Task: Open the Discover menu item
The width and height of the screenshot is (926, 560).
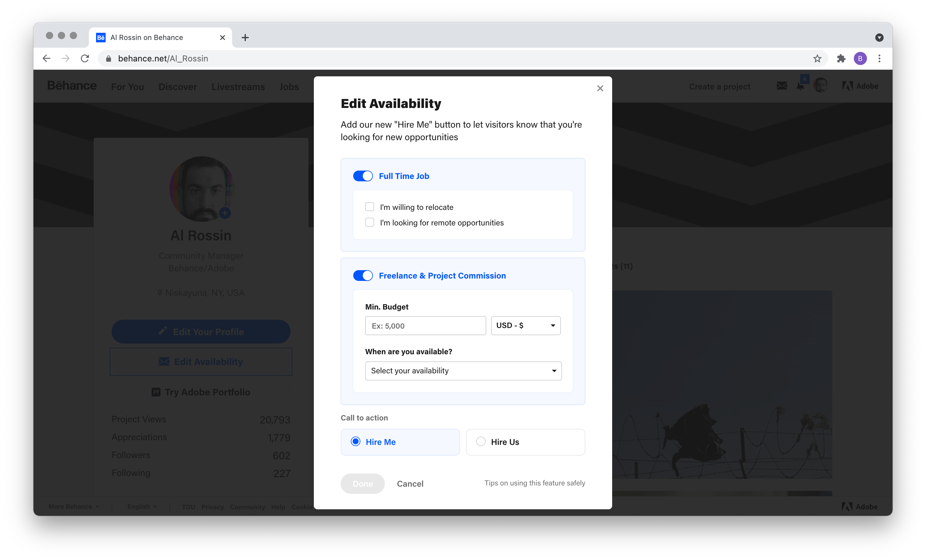Action: tap(178, 86)
